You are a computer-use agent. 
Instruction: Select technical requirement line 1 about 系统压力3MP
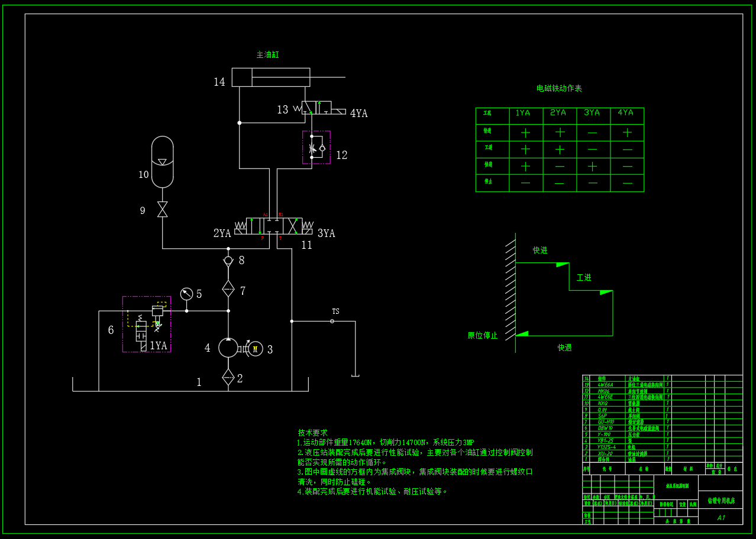385,442
